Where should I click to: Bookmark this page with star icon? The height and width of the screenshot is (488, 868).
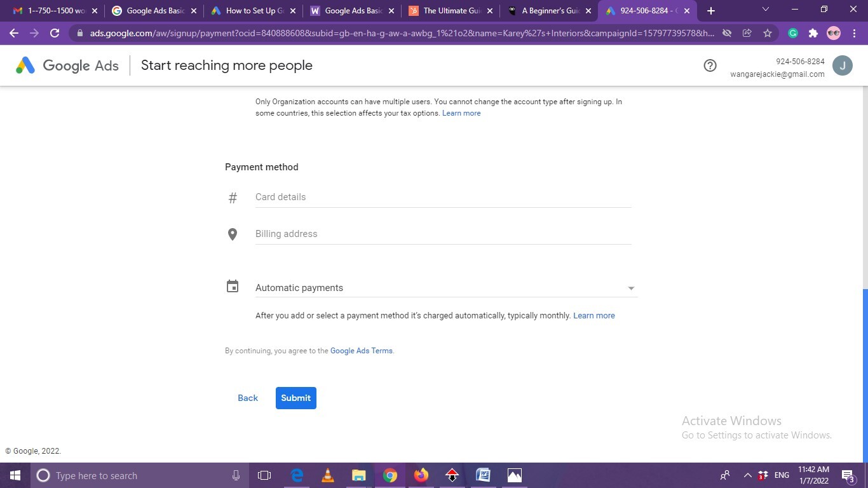(768, 33)
